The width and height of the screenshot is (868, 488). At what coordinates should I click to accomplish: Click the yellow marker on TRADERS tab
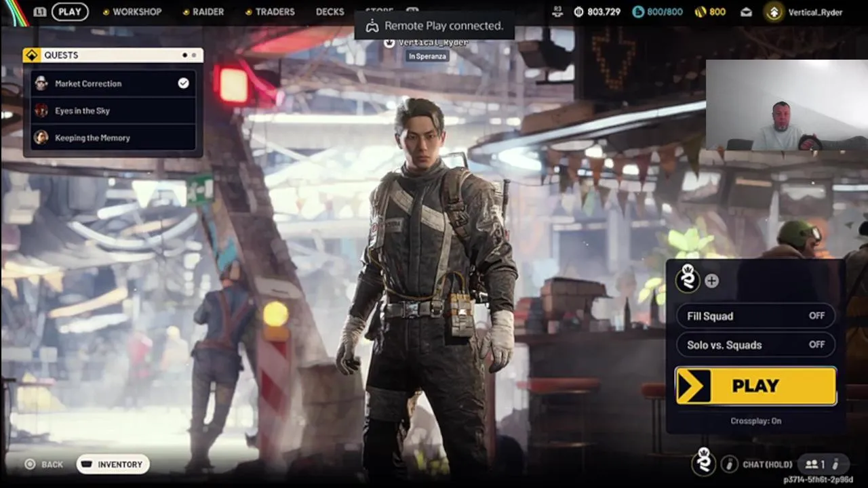248,12
